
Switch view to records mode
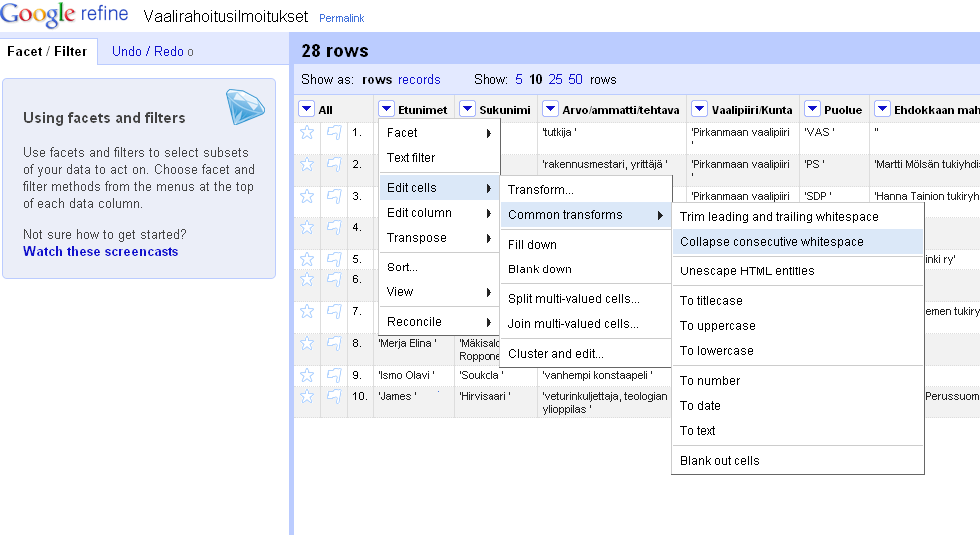click(419, 79)
